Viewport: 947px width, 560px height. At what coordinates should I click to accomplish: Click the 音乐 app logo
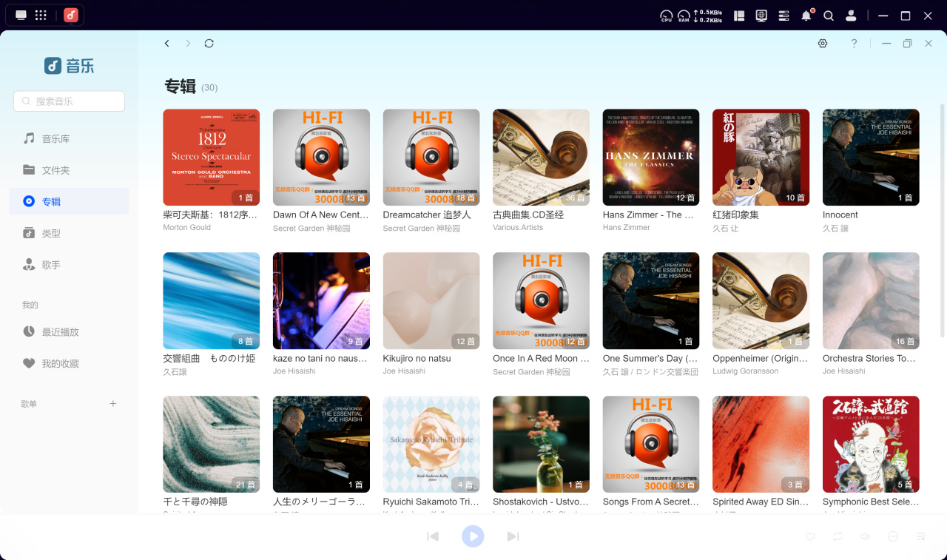[x=70, y=66]
